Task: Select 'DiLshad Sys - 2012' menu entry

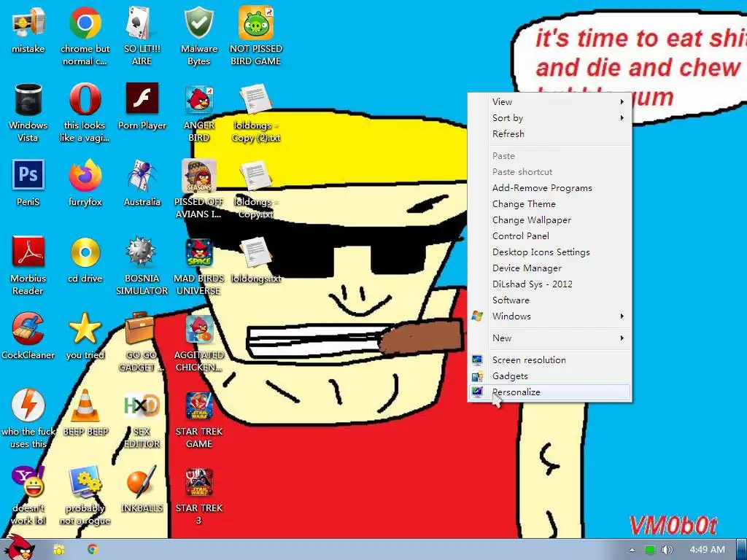Action: tap(550, 284)
